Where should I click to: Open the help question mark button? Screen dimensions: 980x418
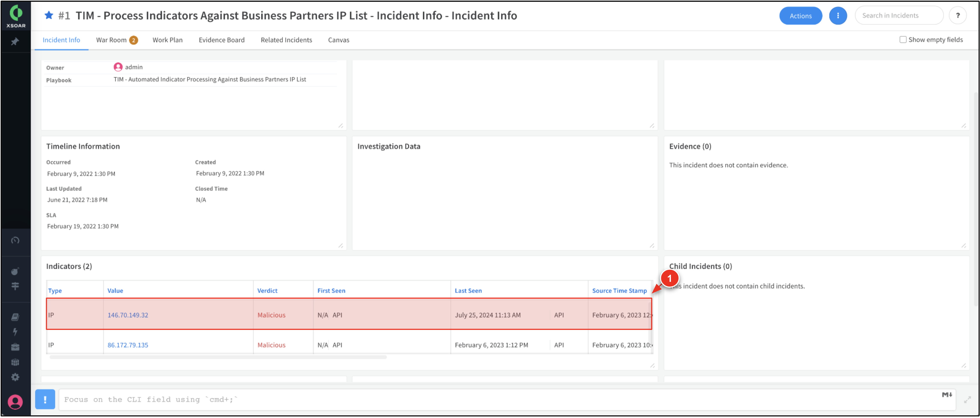pos(958,16)
